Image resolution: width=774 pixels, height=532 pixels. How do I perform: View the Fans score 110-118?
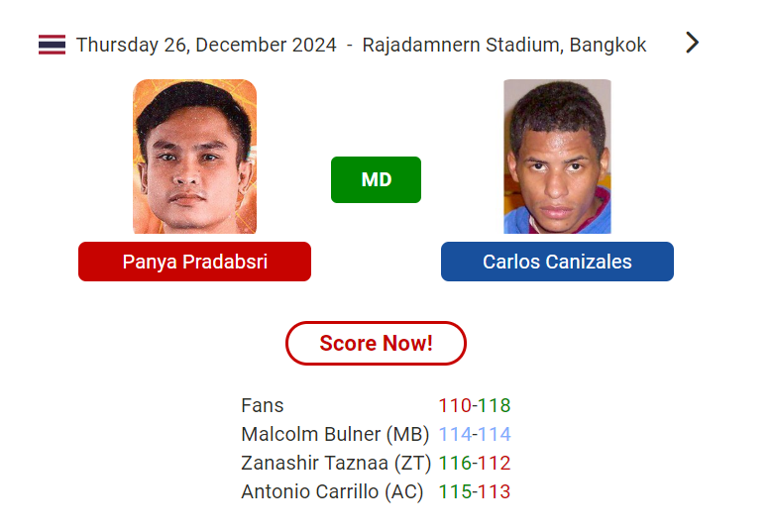(x=475, y=405)
